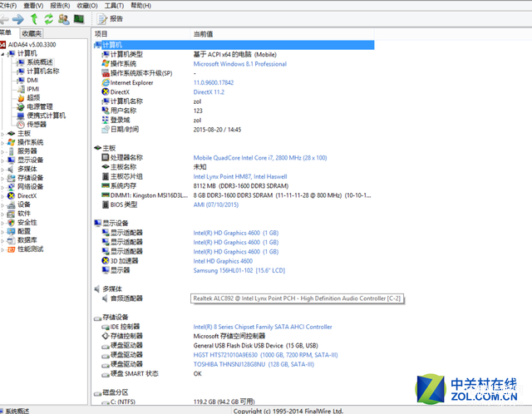Expand the 多媒体 tree node
532x414 pixels.
(2, 170)
